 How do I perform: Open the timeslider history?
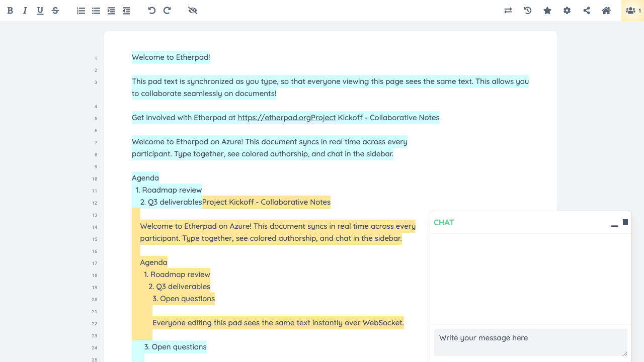[x=528, y=11]
